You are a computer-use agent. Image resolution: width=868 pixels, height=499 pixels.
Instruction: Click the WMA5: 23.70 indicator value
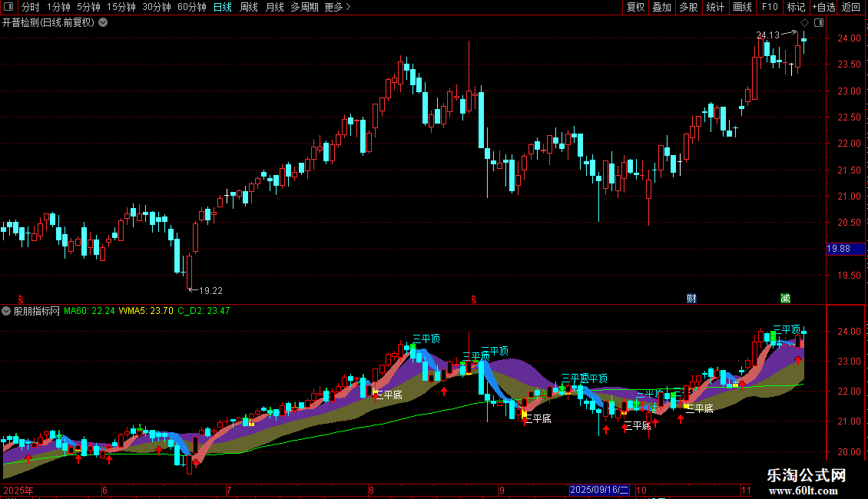click(x=146, y=311)
